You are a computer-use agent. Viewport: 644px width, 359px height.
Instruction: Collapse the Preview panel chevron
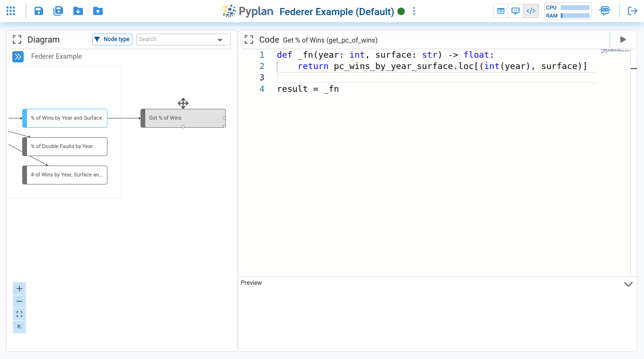[x=628, y=284]
